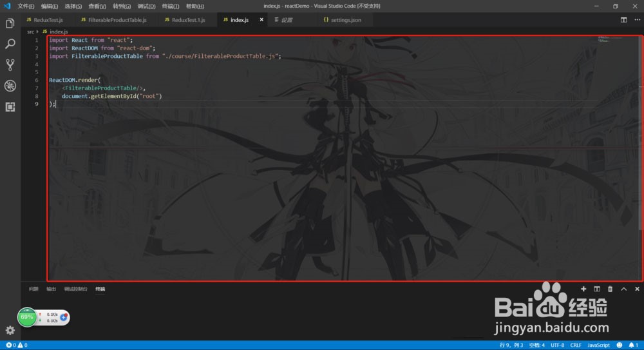Open the 选择(S) menu
Image resolution: width=644 pixels, height=350 pixels.
click(x=73, y=6)
